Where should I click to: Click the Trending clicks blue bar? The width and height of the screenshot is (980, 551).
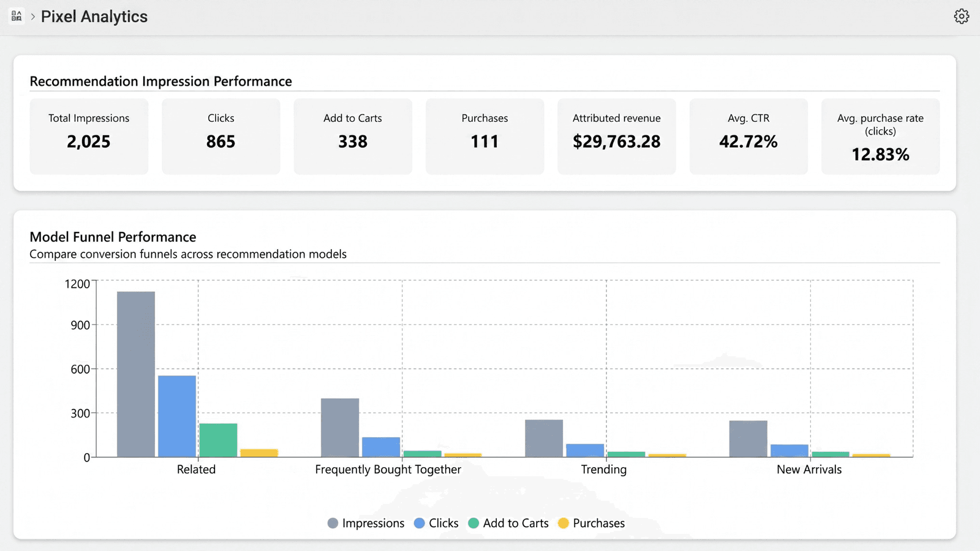click(x=585, y=451)
